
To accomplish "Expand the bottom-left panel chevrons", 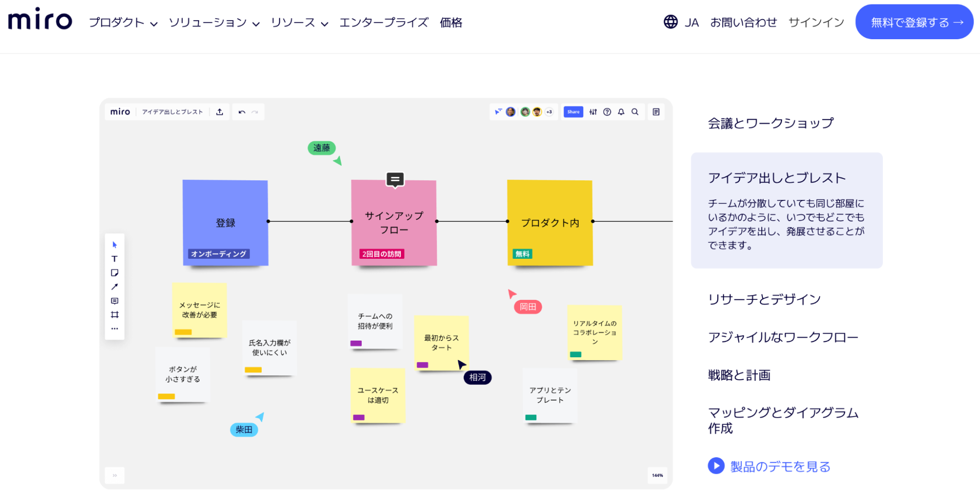I will pos(115,475).
